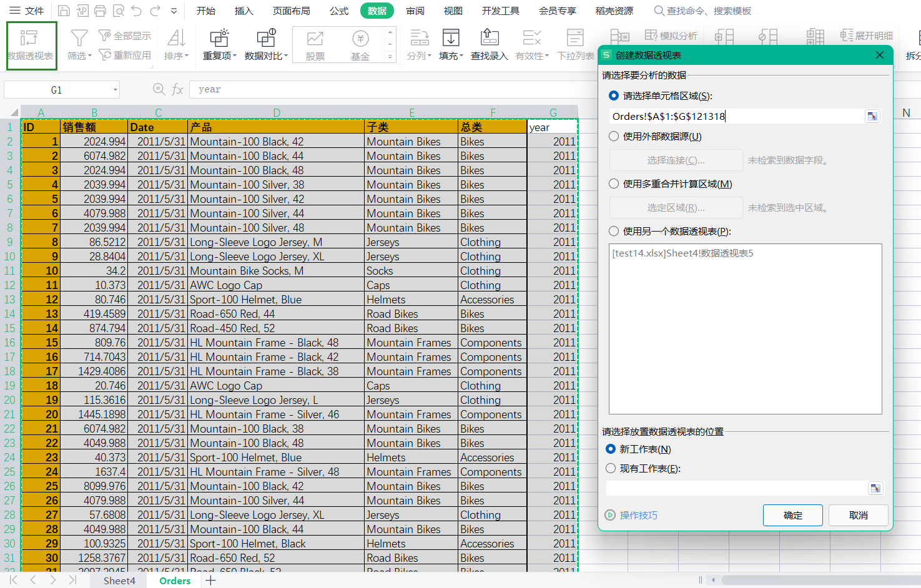921x588 pixels.
Task: Click the Sort (排序) icon
Action: point(177,38)
